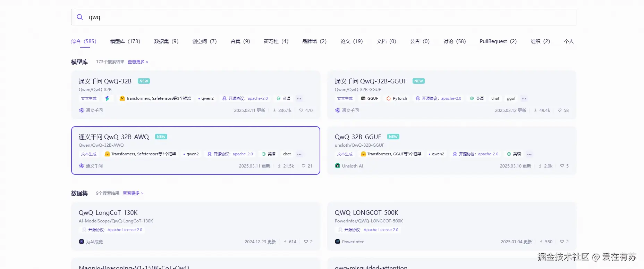Click the heart icon on QWQ-LONGCOT-500K card

coord(562,242)
